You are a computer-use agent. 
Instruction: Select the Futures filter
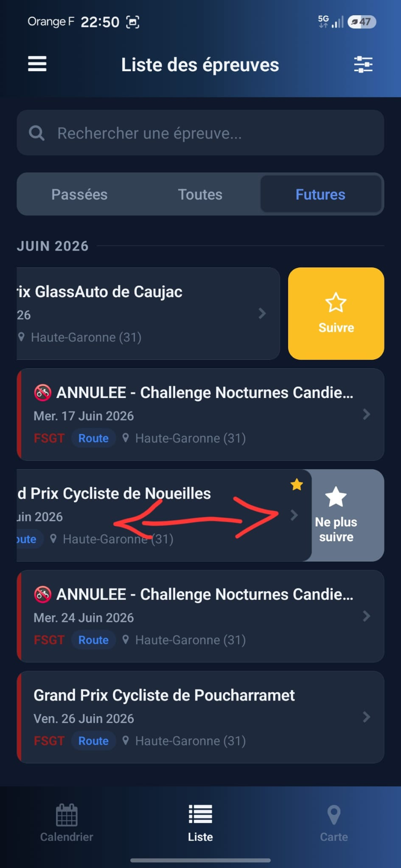[x=321, y=194]
